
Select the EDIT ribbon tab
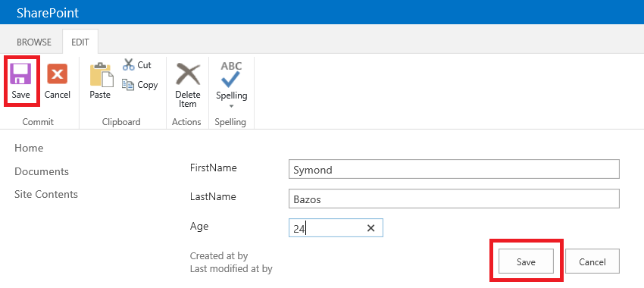click(80, 42)
